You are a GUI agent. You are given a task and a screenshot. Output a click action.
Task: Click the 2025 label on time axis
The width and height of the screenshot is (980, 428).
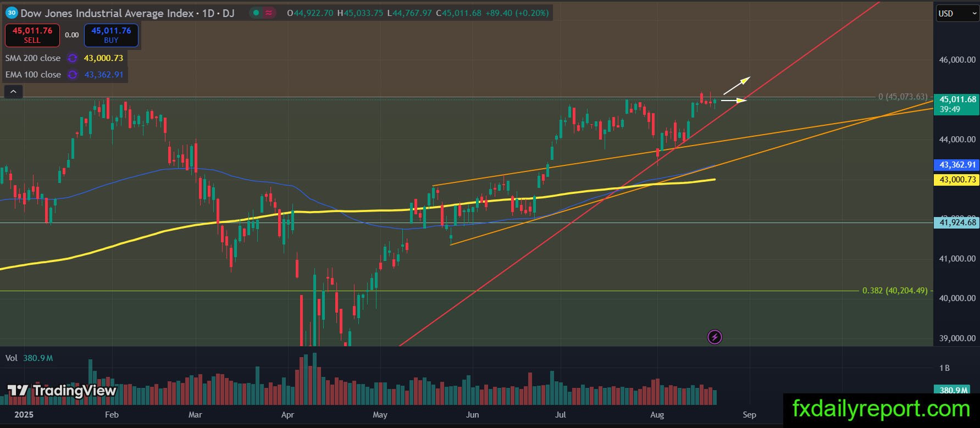click(25, 415)
